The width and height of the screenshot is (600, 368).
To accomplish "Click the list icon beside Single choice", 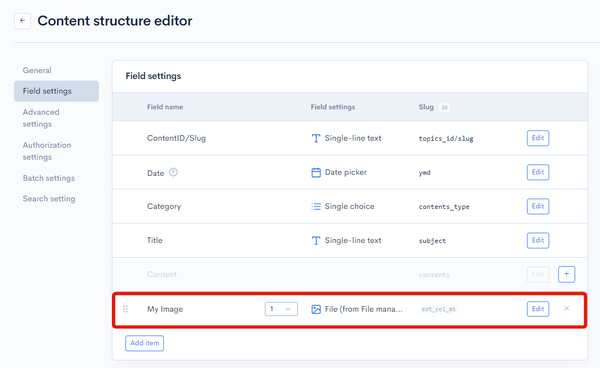I will (x=316, y=207).
